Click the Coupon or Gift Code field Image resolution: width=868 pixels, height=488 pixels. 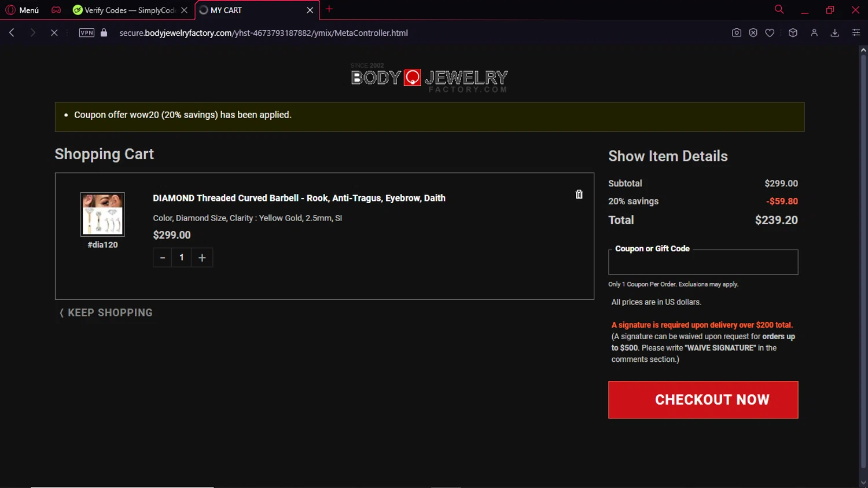(x=703, y=263)
